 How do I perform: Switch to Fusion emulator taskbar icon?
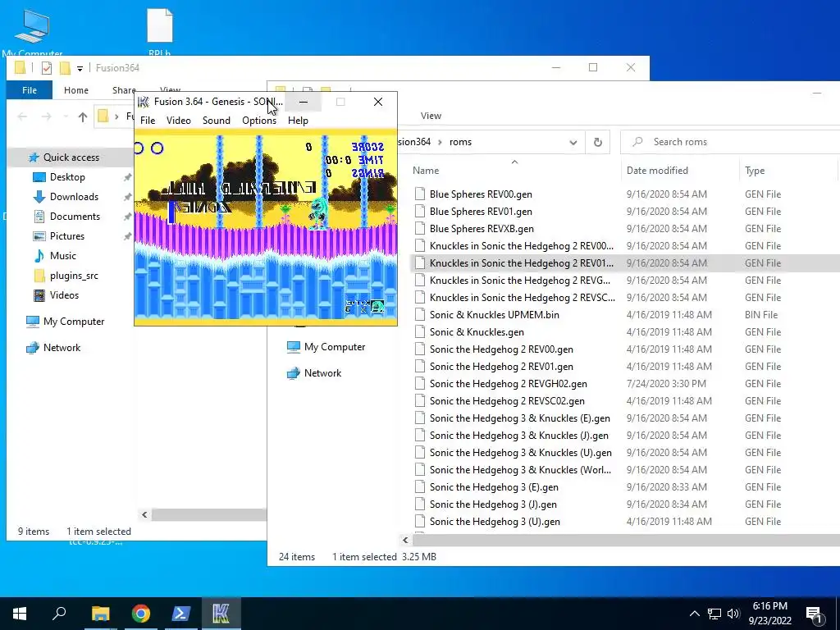pos(221,614)
